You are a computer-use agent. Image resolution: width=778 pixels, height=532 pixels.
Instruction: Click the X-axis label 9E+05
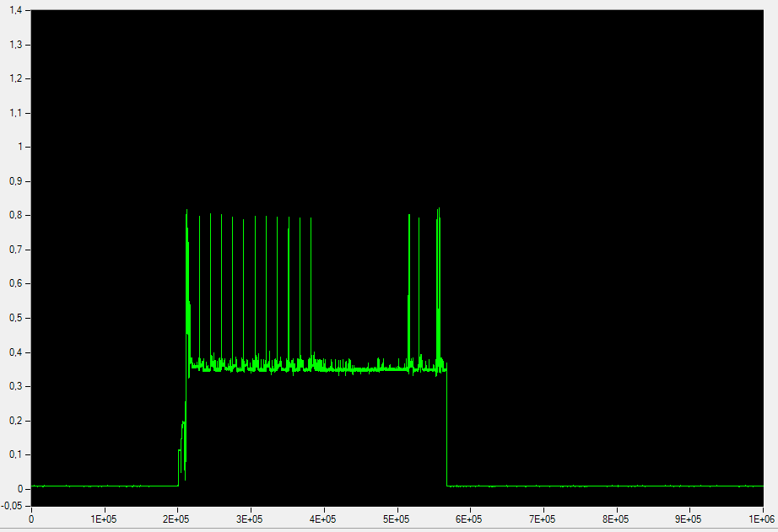pos(689,519)
